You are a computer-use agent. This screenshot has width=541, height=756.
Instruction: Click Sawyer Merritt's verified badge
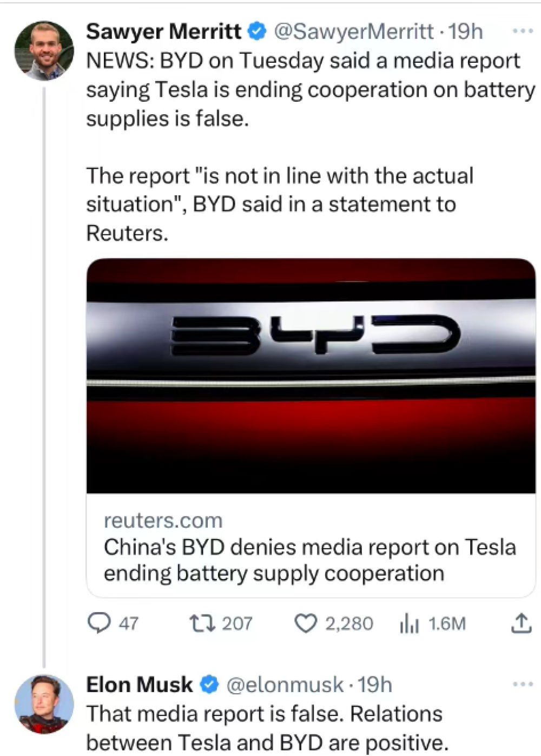point(257,31)
